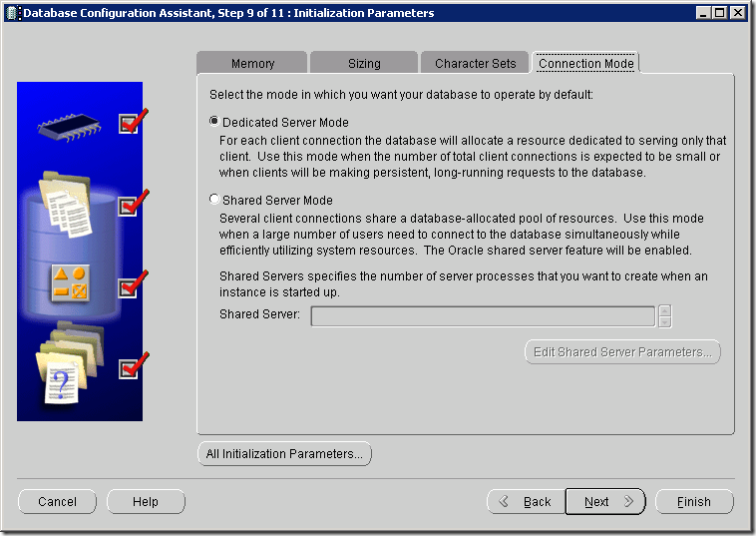Choose Dedicated Server Mode radio button
This screenshot has height=536, width=756.
[214, 121]
